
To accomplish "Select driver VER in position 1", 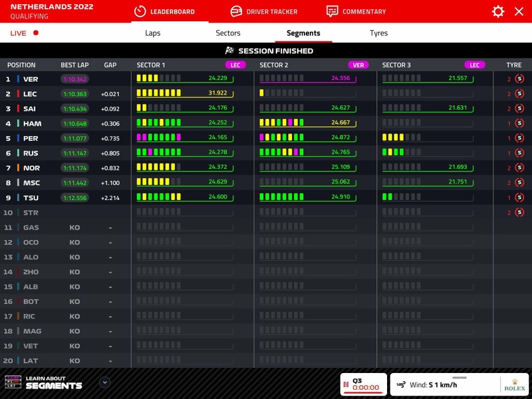I will (31, 79).
